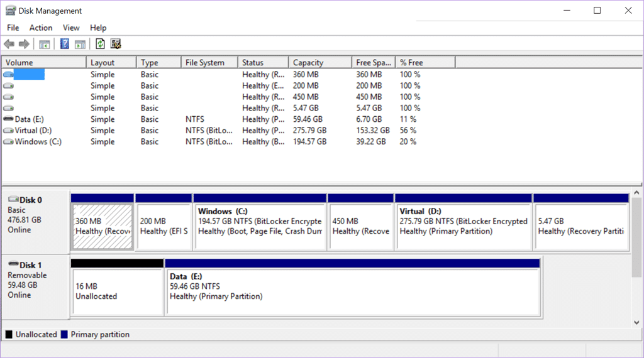This screenshot has height=358, width=644.
Task: Click the highlighted volume name in first row
Action: [29, 75]
